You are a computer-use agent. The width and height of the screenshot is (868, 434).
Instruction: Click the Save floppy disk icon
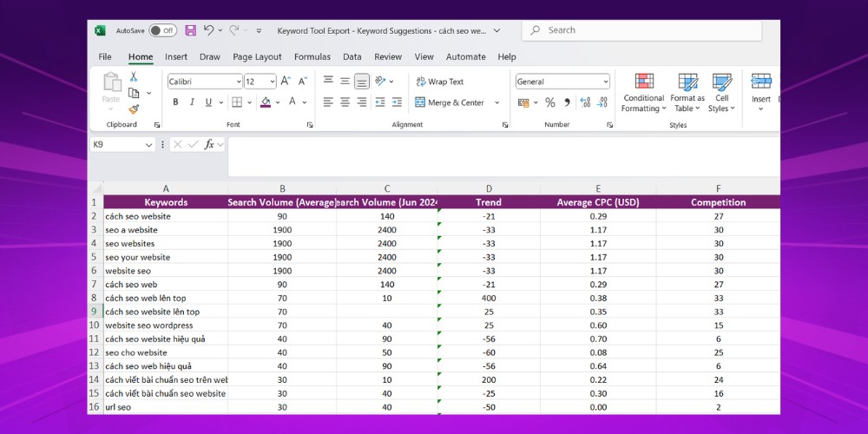(190, 30)
